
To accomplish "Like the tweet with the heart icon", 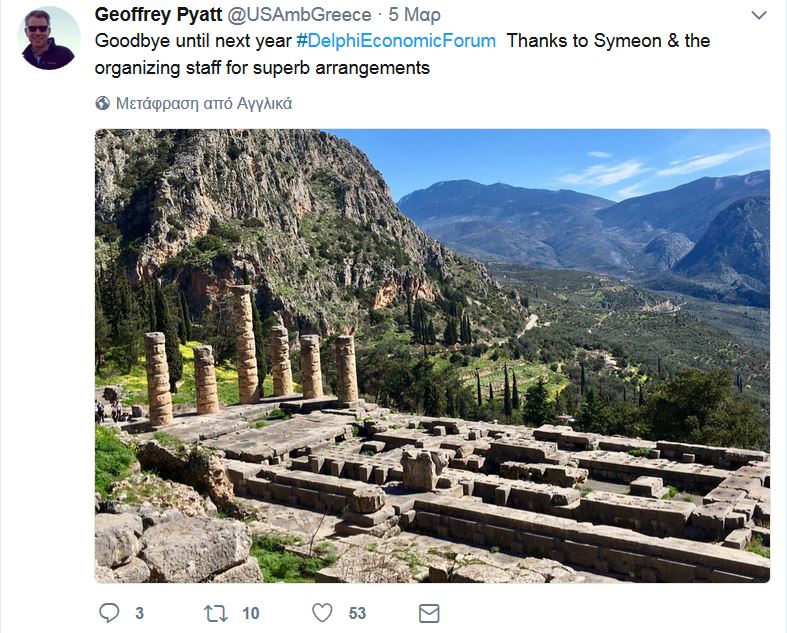I will pos(322,613).
